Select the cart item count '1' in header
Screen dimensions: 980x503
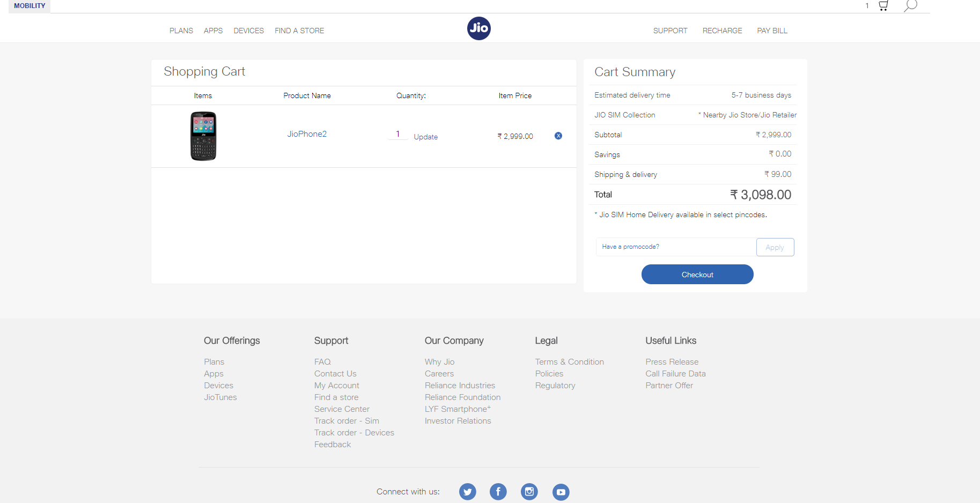[x=867, y=6]
